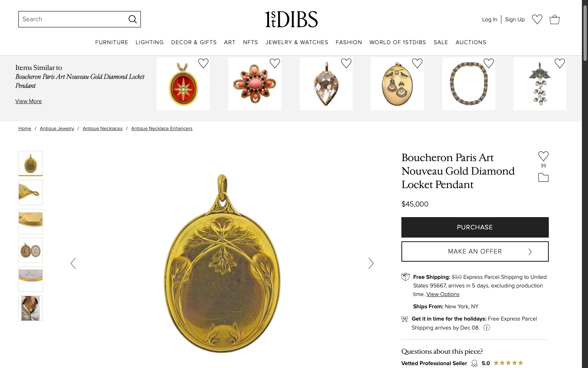Save pendant to a folder icon

point(543,177)
